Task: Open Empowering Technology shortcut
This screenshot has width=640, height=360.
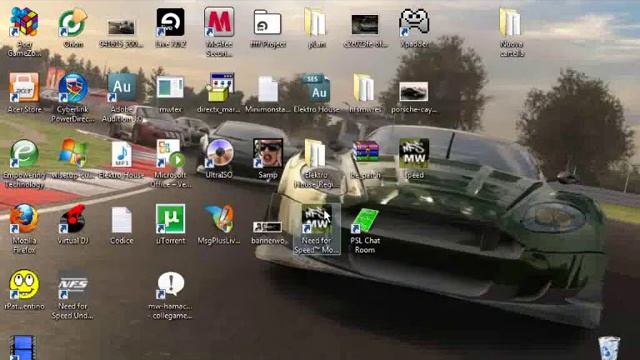Action: coord(24,153)
